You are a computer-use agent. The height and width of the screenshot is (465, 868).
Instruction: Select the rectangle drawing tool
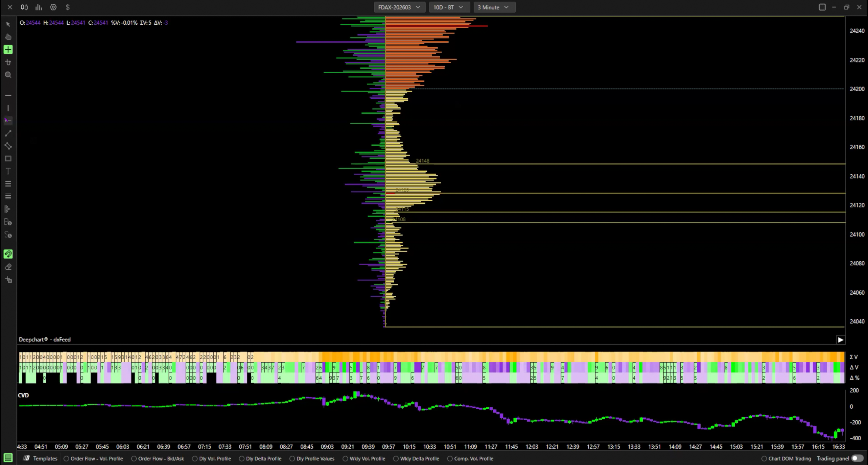(x=8, y=158)
